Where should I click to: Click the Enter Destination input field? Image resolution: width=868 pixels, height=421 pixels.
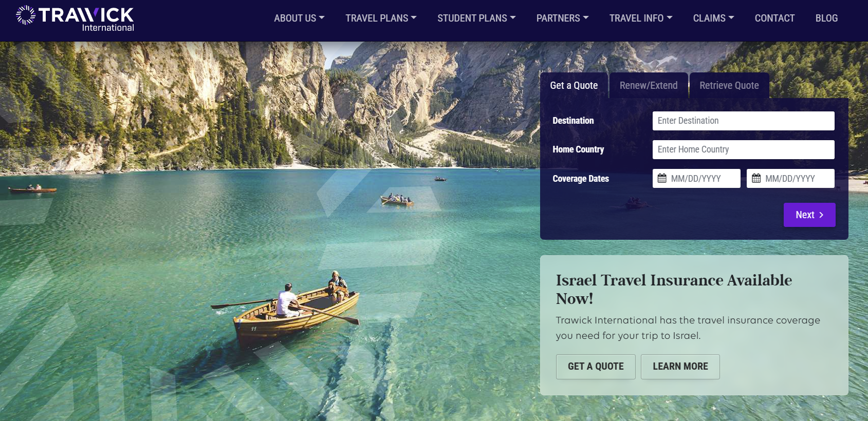point(743,121)
